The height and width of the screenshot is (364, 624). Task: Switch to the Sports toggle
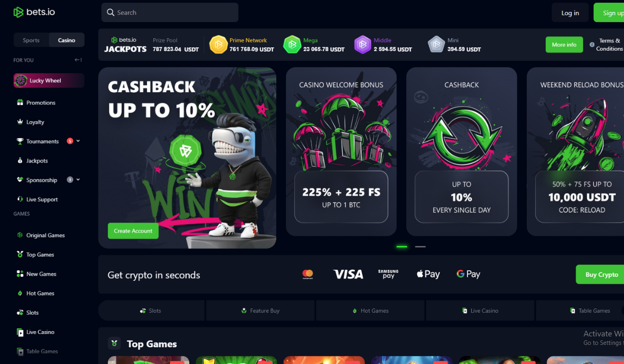31,40
